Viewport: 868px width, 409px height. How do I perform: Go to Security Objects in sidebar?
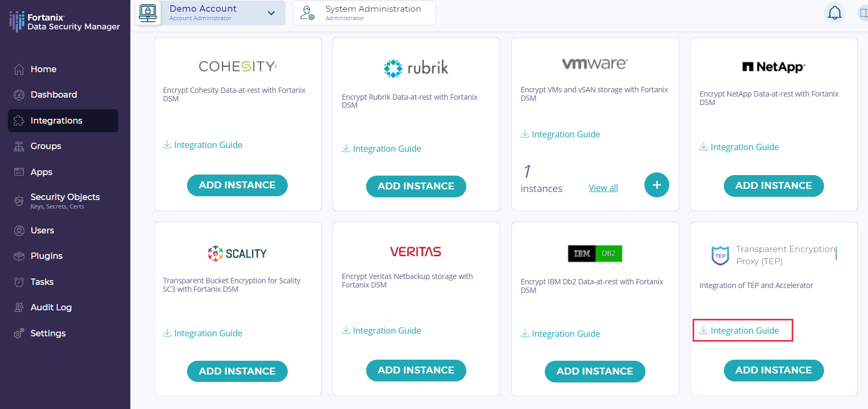[65, 197]
